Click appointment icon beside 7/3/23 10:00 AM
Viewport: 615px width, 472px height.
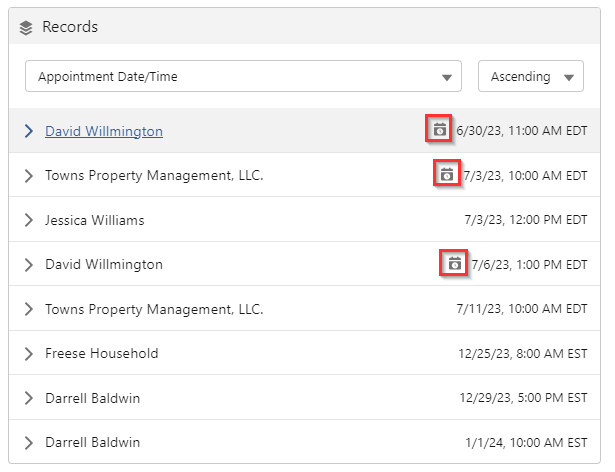[x=447, y=174]
